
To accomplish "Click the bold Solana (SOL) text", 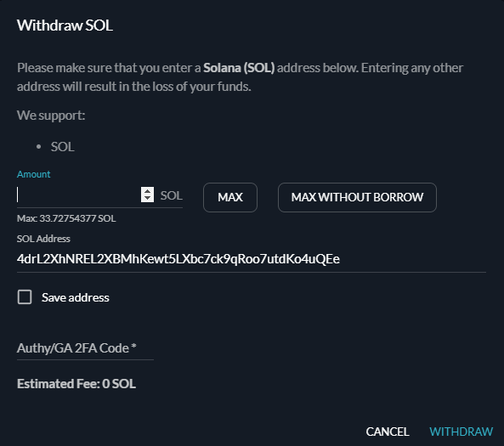I will tap(239, 68).
